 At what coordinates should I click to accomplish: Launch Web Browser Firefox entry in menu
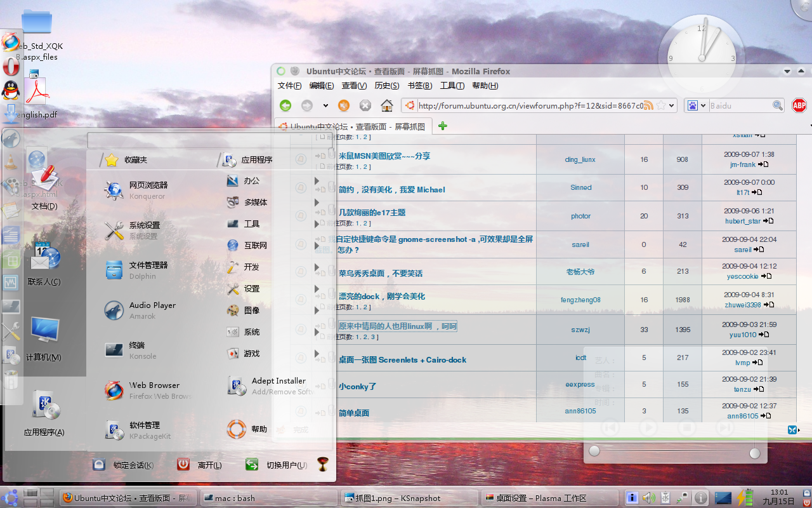[148, 390]
